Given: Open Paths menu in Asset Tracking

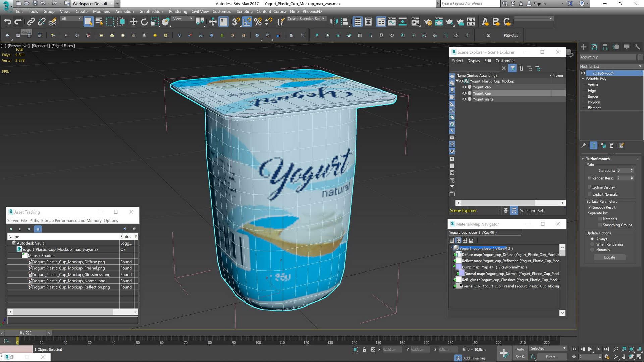Looking at the screenshot, I should 34,220.
